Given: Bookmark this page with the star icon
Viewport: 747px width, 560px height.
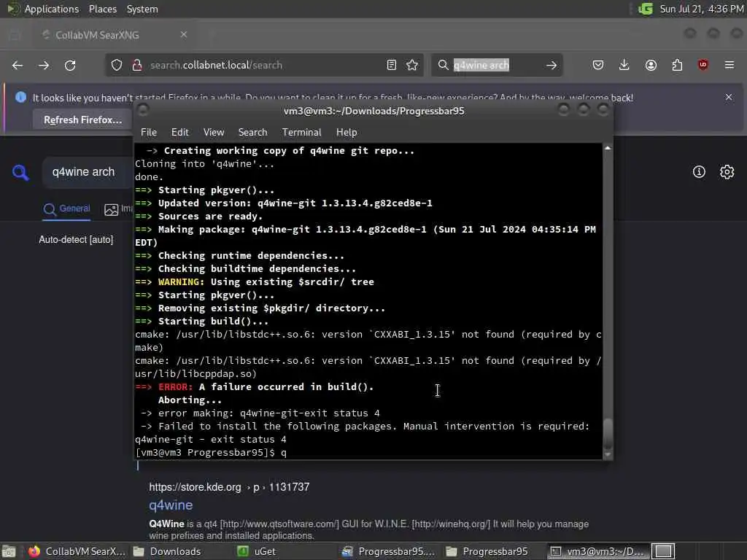Looking at the screenshot, I should click(413, 65).
